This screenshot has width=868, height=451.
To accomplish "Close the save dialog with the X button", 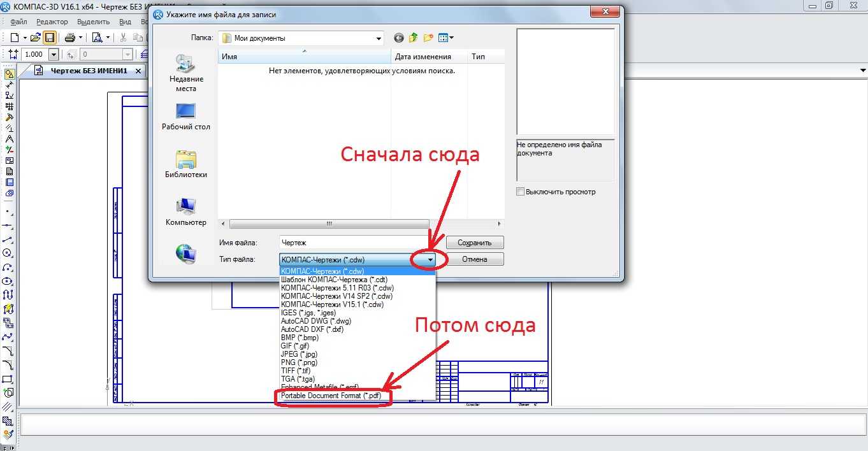I will 605,11.
